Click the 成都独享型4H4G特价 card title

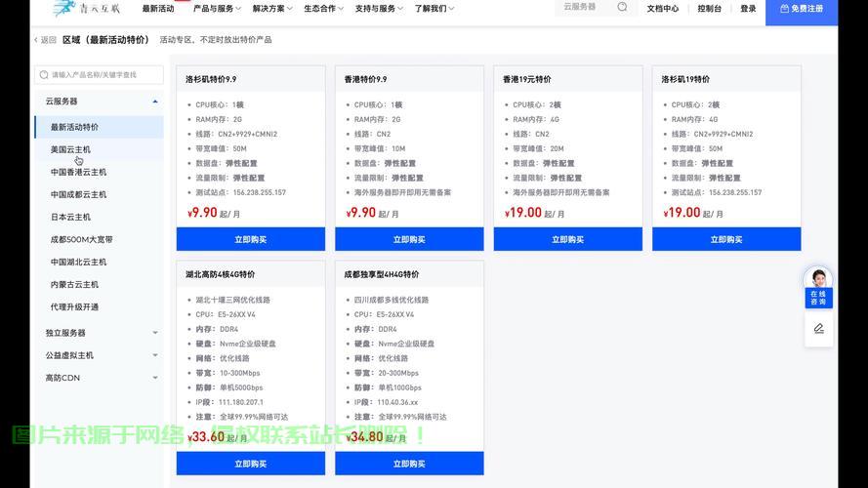coord(382,274)
